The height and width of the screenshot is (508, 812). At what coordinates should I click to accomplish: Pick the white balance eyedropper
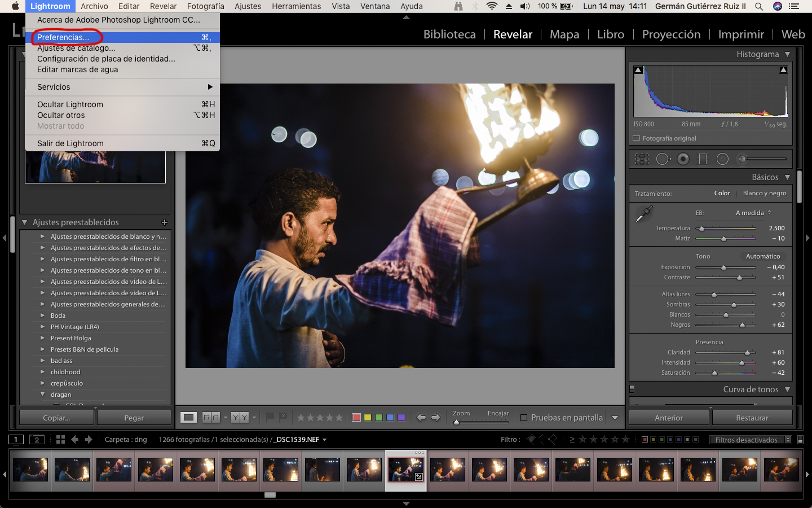(643, 214)
